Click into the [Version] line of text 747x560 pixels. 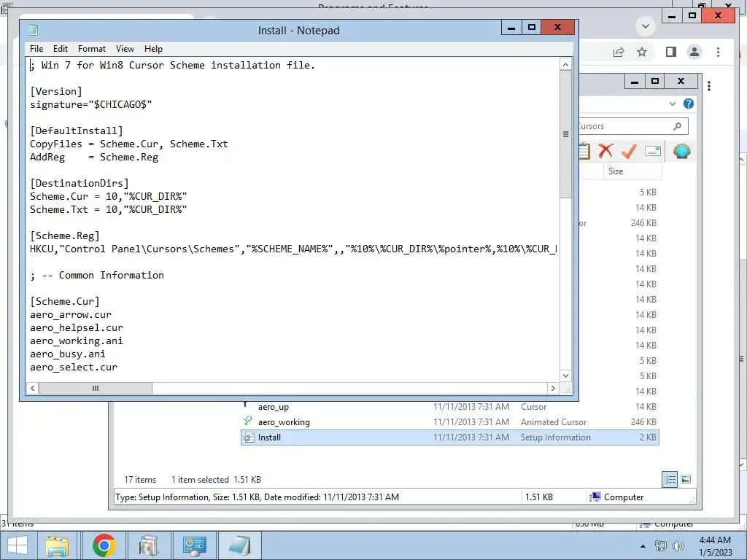pos(56,91)
